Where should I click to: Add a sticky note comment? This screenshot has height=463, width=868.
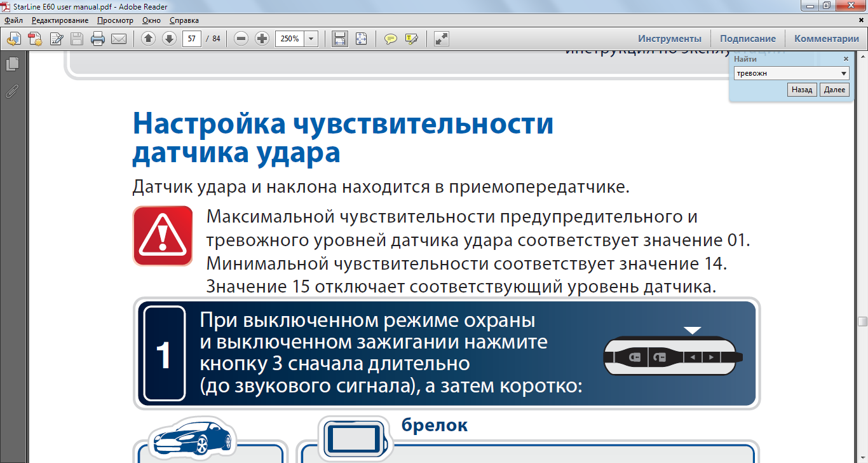[391, 39]
